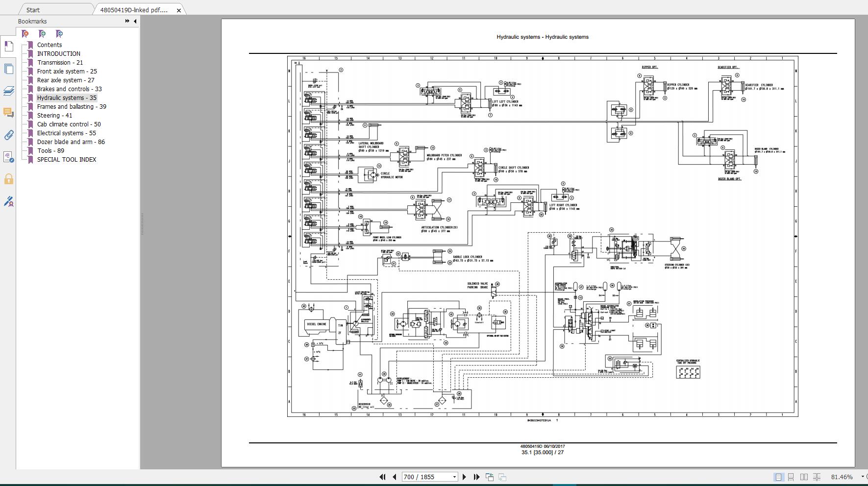
Task: Open the Security lock panel icon
Action: (8, 179)
